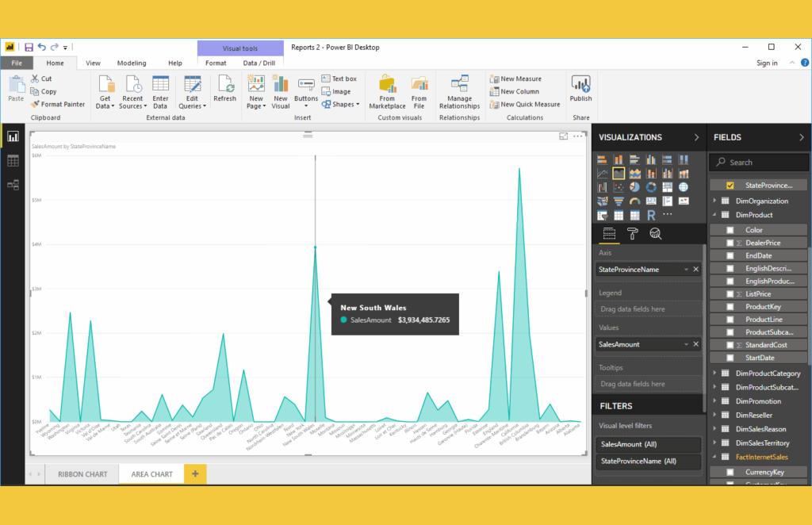Expand the DimPromotion table
The width and height of the screenshot is (812, 525).
[x=714, y=400]
